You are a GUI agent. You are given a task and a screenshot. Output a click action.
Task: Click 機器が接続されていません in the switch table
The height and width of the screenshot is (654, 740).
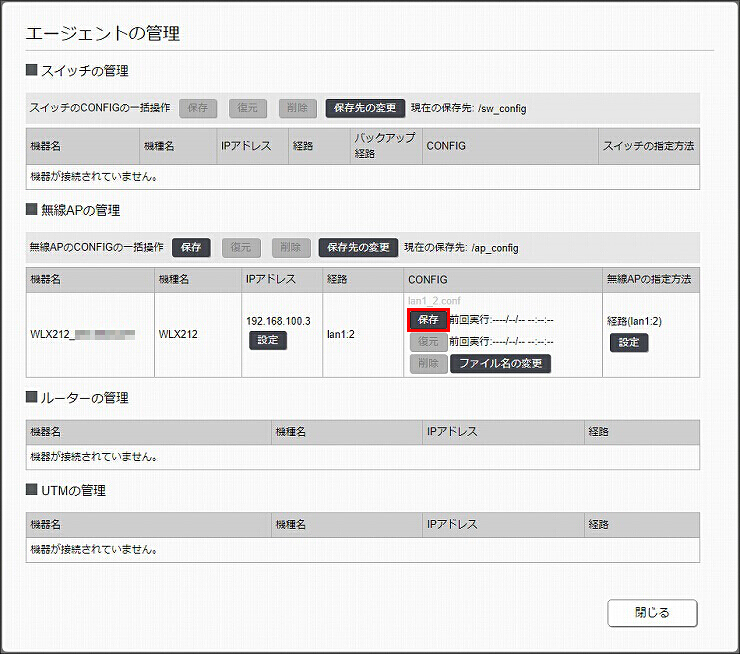point(94,176)
